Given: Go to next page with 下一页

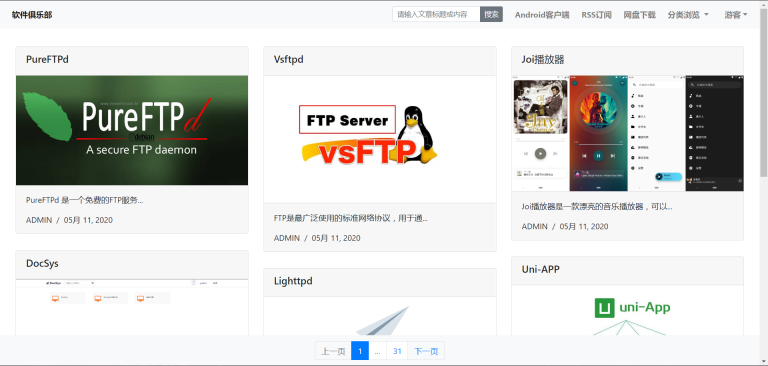Looking at the screenshot, I should pos(426,351).
